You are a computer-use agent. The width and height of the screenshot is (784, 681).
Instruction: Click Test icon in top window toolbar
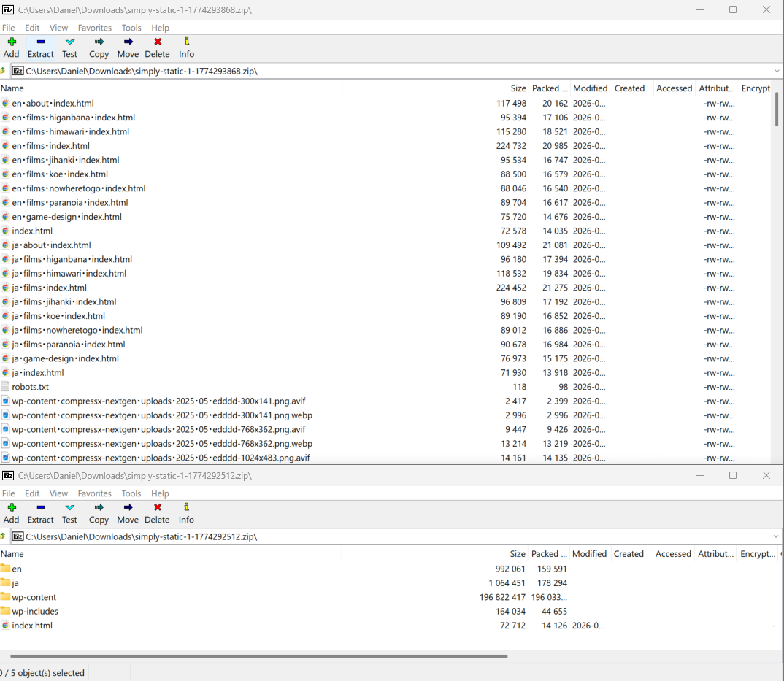tap(69, 42)
